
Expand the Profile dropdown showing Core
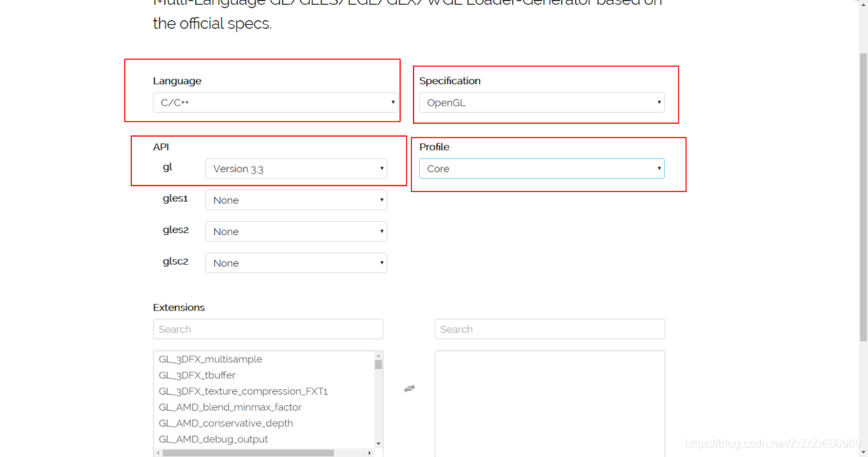(x=542, y=168)
